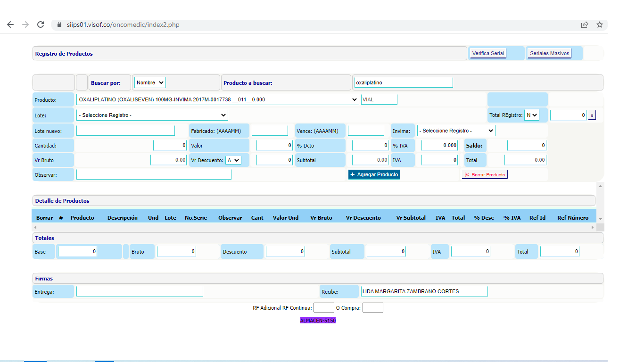Expand the Vr Descuento type dropdown
The image size is (644, 362).
tap(233, 160)
